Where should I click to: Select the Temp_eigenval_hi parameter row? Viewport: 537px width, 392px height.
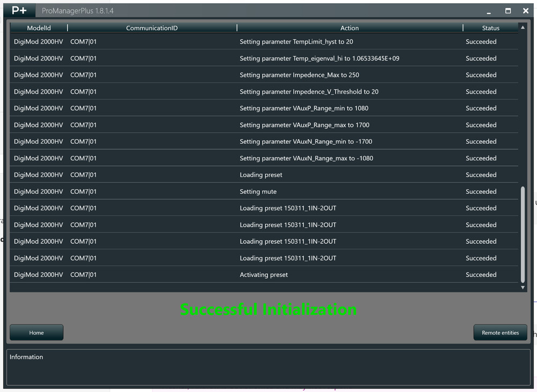(264, 58)
